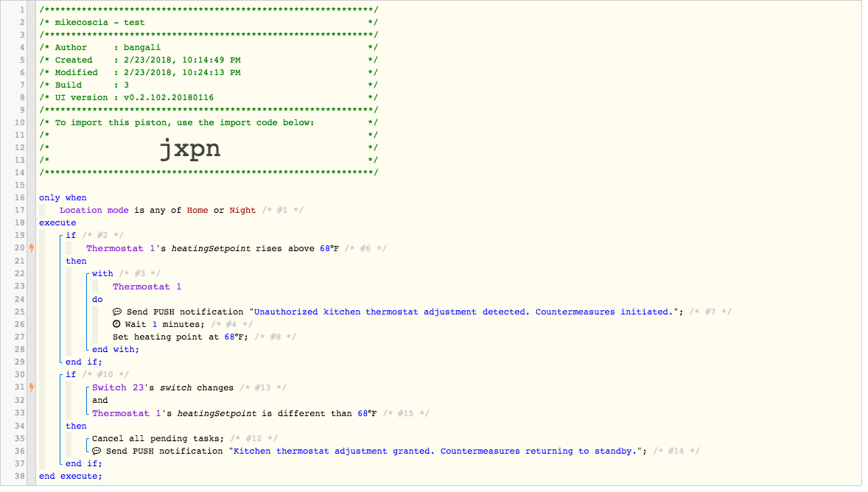Click the 'To import this piston' comment line
The image size is (868, 492).
(x=208, y=123)
